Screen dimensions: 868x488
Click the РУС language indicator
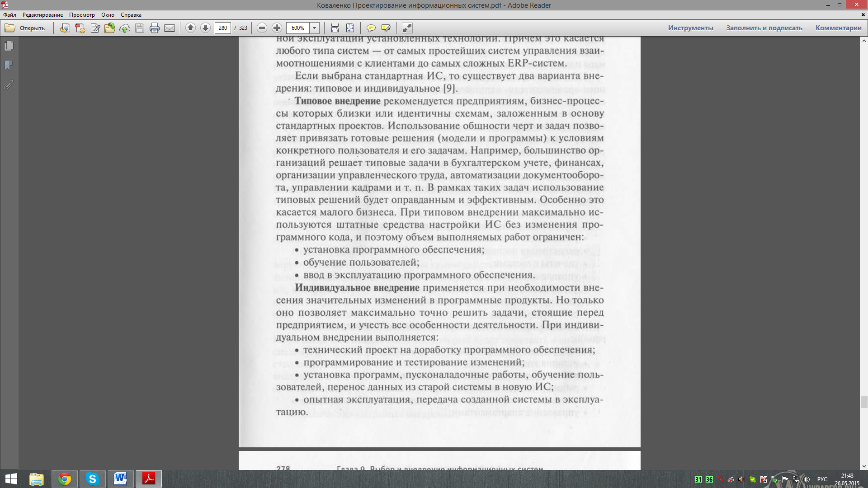click(x=822, y=479)
